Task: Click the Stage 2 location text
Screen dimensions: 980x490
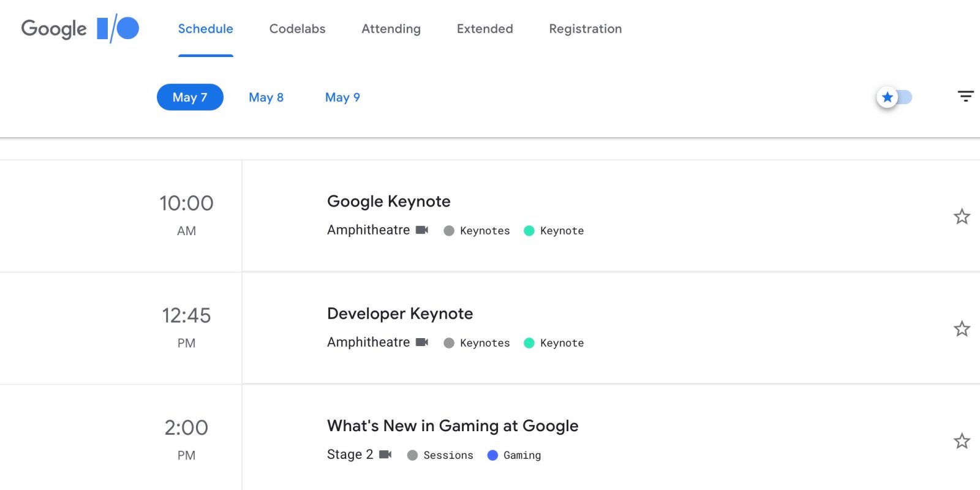Action: [350, 454]
